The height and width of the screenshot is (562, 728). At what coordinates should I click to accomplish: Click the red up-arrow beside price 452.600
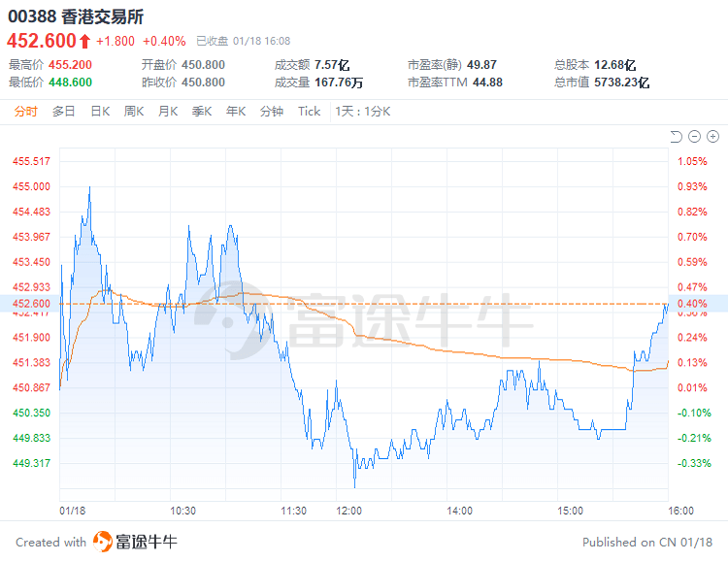tap(84, 41)
